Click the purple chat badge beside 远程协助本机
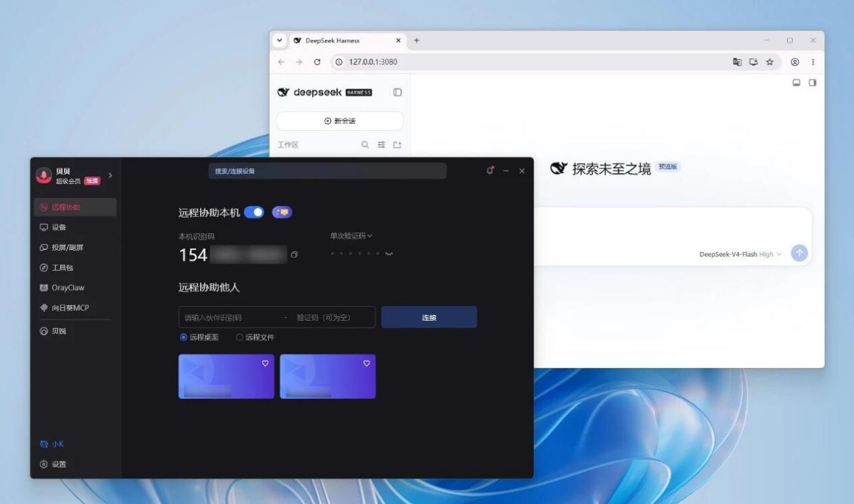The image size is (854, 504). click(x=282, y=212)
